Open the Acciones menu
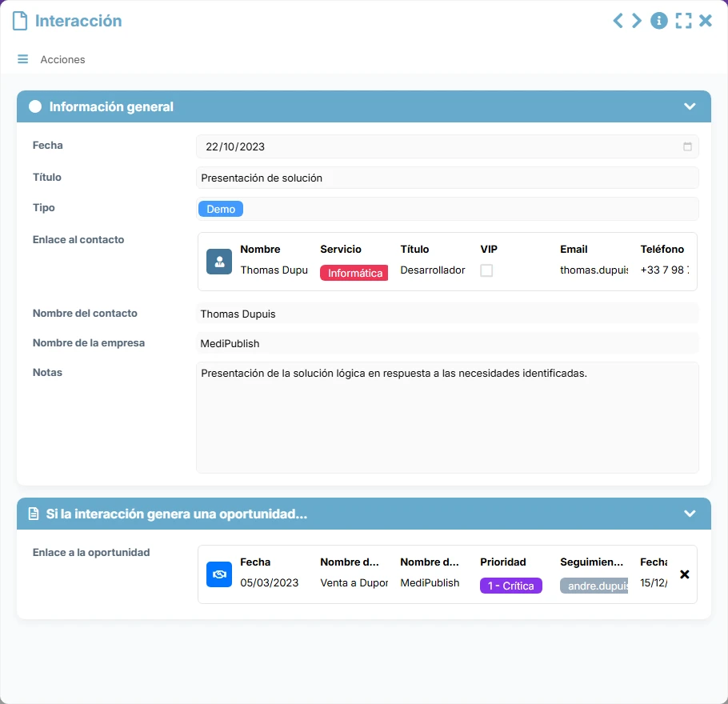The width and height of the screenshot is (728, 704). pos(62,59)
